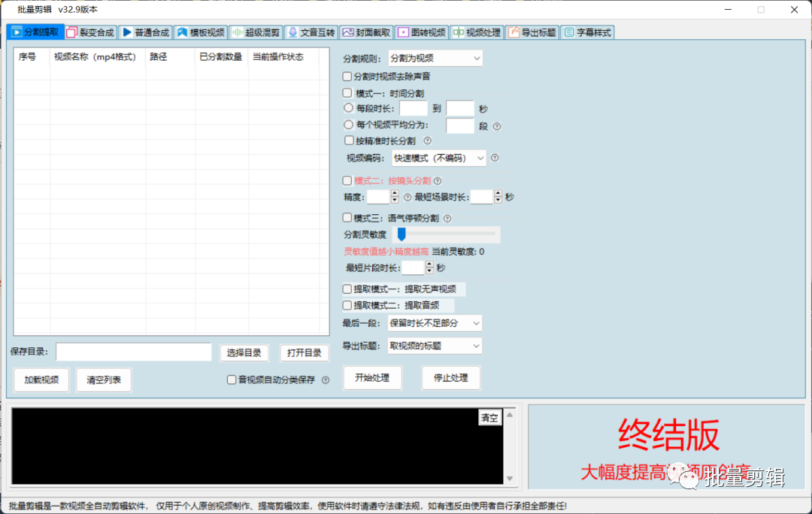Click 清空列表 button

pos(104,380)
